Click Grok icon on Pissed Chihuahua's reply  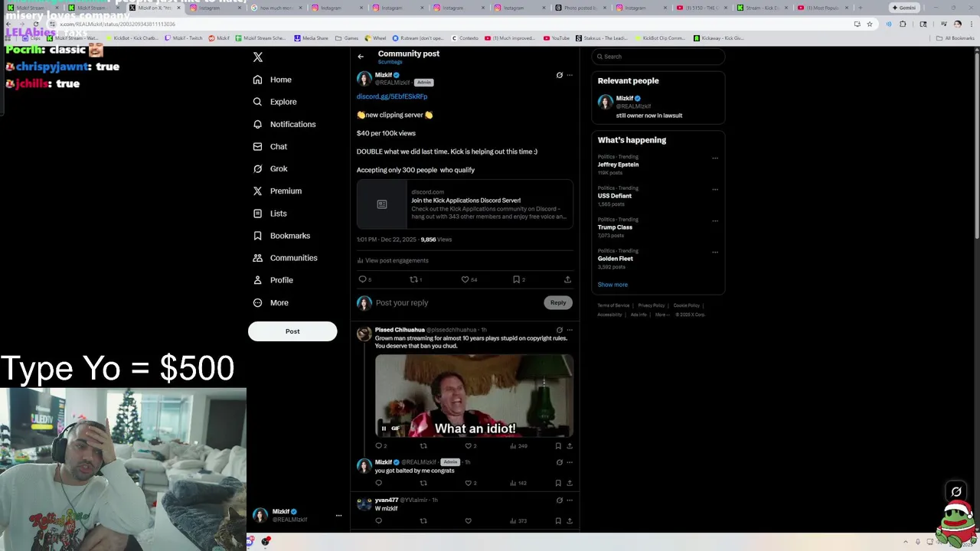(559, 330)
